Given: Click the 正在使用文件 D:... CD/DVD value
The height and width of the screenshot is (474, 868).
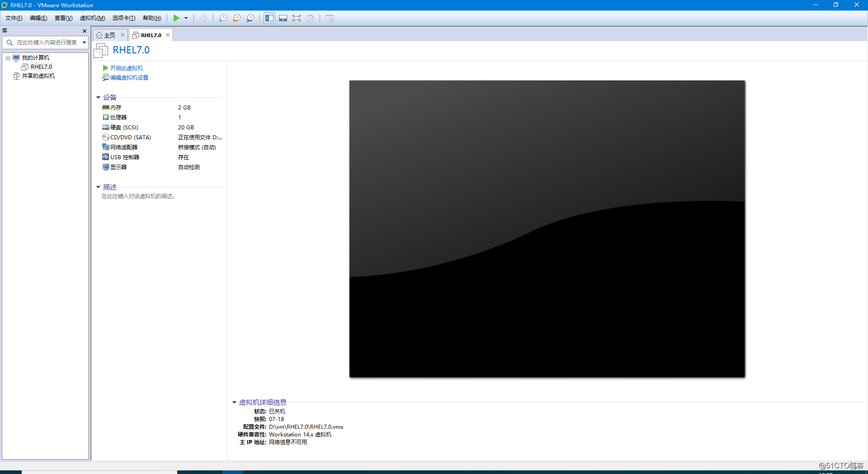Looking at the screenshot, I should [x=200, y=137].
